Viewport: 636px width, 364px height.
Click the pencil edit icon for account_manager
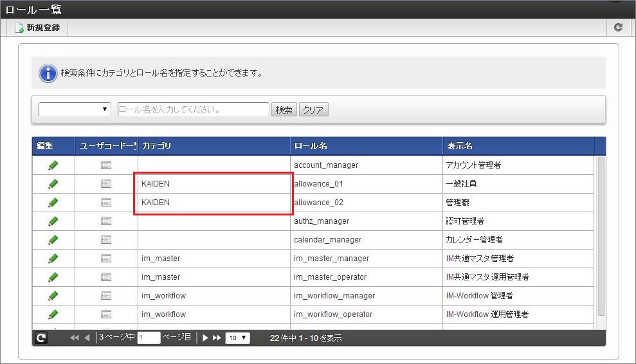click(53, 165)
